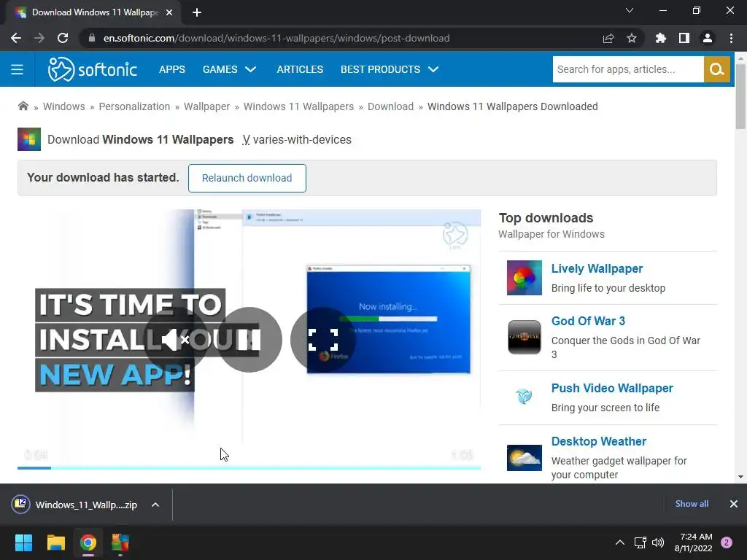
Task: Expand the BEST PRODUCTS dropdown
Action: [x=390, y=69]
